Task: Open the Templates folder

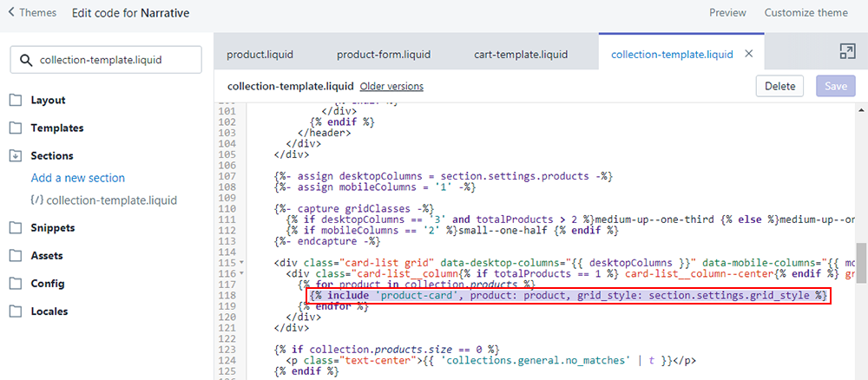Action: (x=56, y=128)
